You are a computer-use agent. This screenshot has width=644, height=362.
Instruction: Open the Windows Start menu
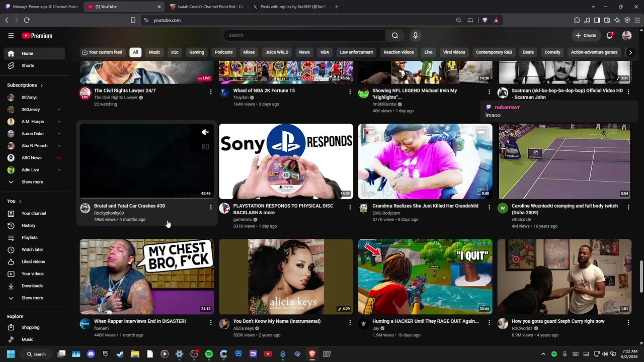pos(11,354)
